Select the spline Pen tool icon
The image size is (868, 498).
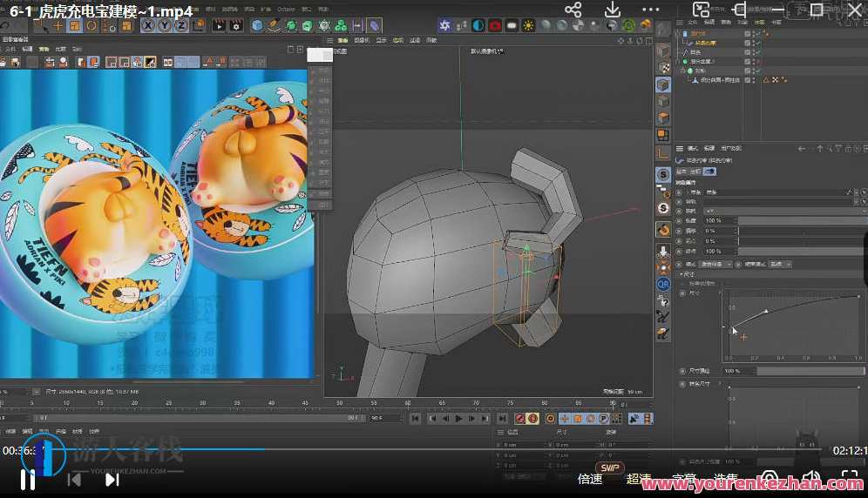[274, 25]
